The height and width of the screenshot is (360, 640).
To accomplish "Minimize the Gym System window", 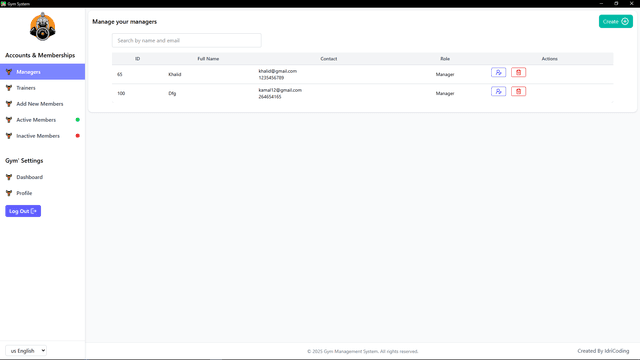I will coord(601,3).
